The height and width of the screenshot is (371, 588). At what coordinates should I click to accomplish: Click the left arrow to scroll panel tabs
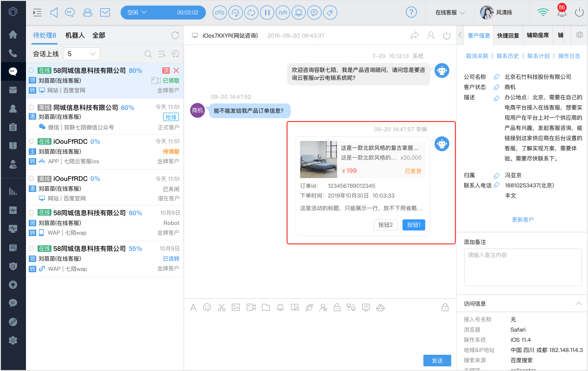pos(460,35)
